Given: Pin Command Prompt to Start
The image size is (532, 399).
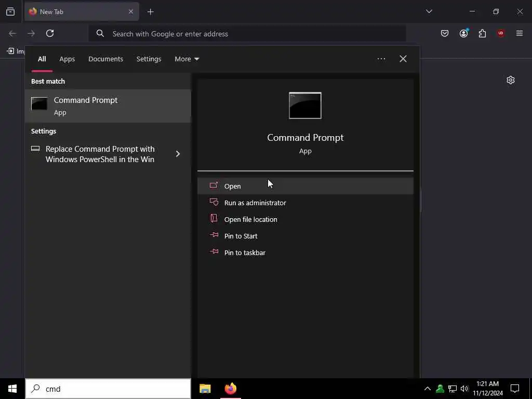Looking at the screenshot, I should point(305,236).
